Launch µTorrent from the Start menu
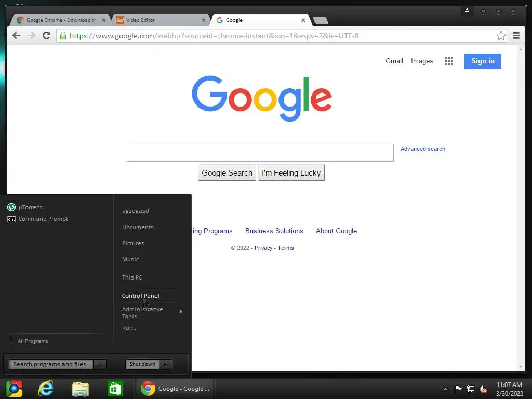Image resolution: width=532 pixels, height=399 pixels. (25, 207)
